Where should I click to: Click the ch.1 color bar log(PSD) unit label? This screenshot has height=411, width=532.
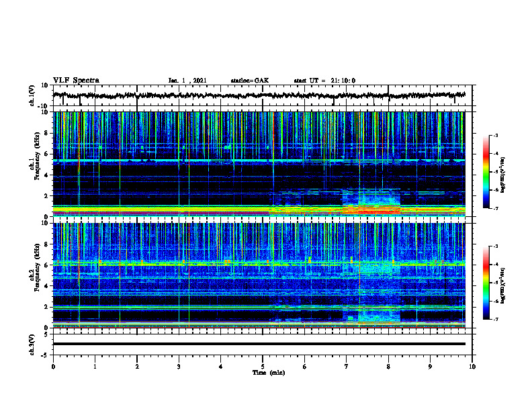(503, 175)
